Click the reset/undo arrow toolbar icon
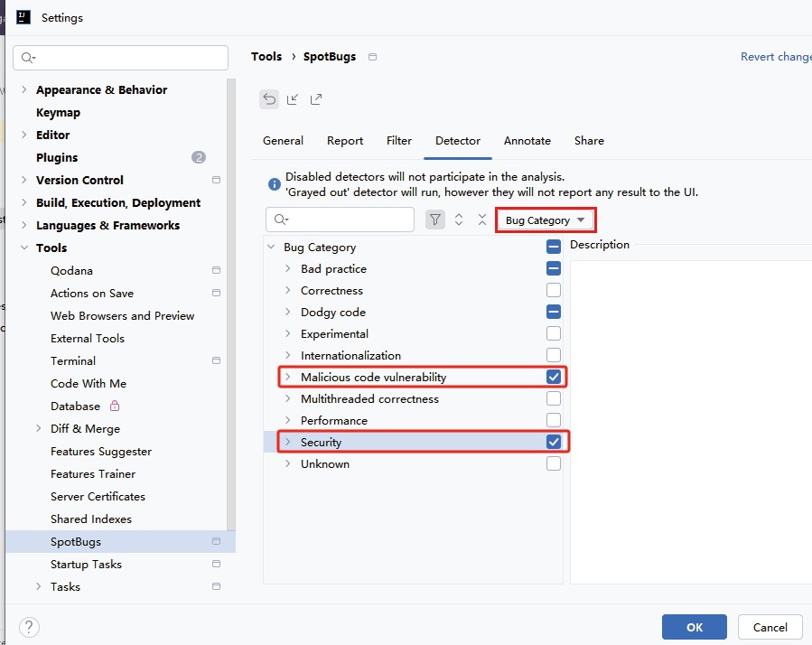The image size is (812, 645). pyautogui.click(x=269, y=99)
